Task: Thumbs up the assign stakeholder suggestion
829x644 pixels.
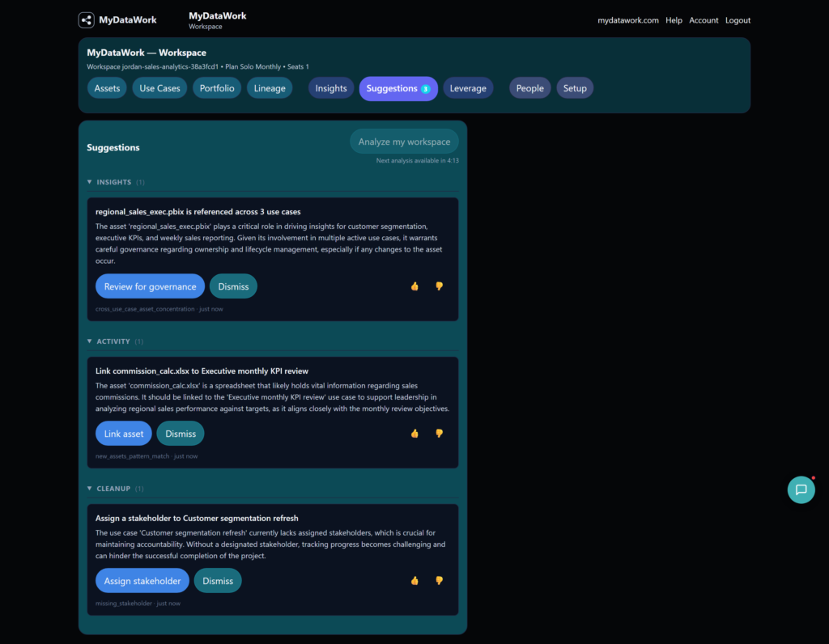Action: (414, 581)
